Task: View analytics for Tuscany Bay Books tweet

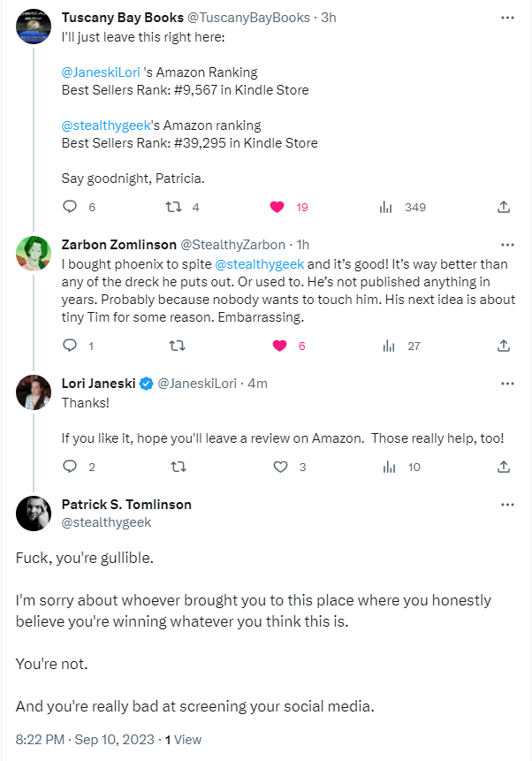Action: point(386,207)
